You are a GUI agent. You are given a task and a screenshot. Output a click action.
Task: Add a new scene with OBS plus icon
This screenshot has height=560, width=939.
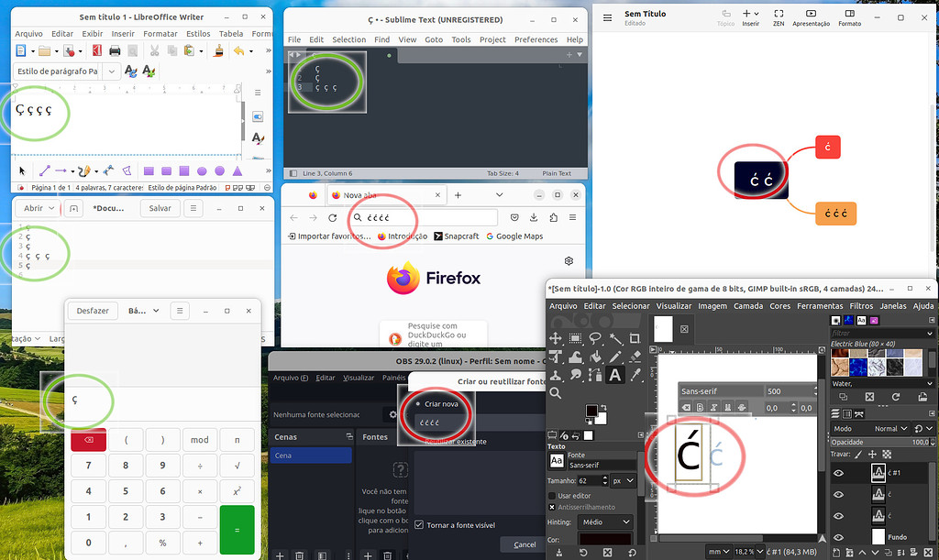[x=280, y=554]
